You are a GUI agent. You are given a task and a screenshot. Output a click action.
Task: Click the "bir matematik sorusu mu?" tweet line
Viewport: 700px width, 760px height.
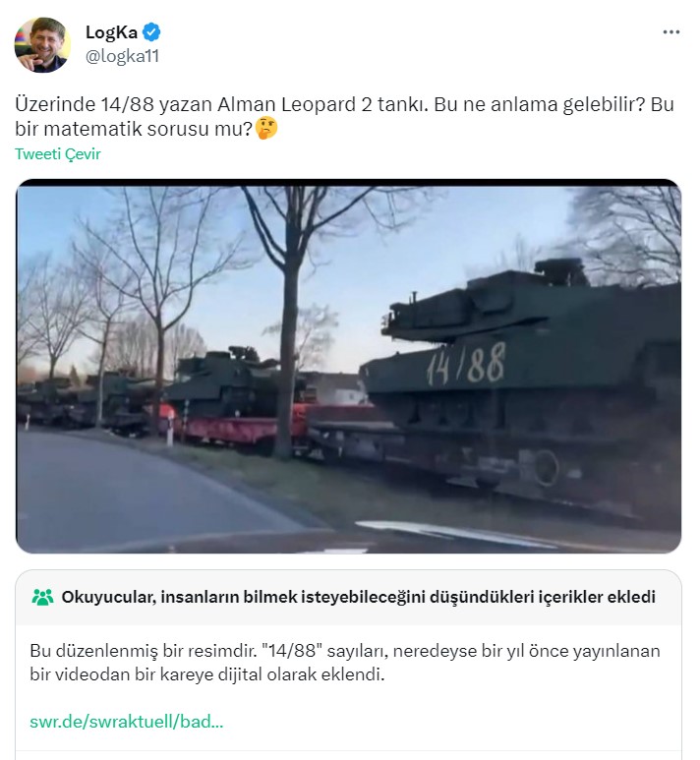coord(135,129)
